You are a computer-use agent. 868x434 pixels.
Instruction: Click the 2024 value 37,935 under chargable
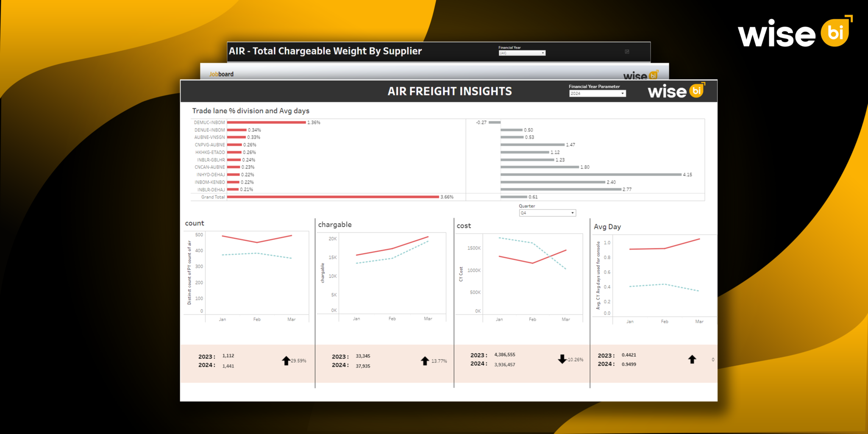pos(364,366)
